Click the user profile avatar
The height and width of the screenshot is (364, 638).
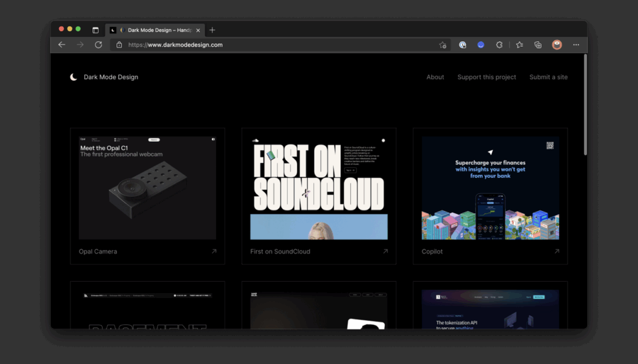coord(556,45)
